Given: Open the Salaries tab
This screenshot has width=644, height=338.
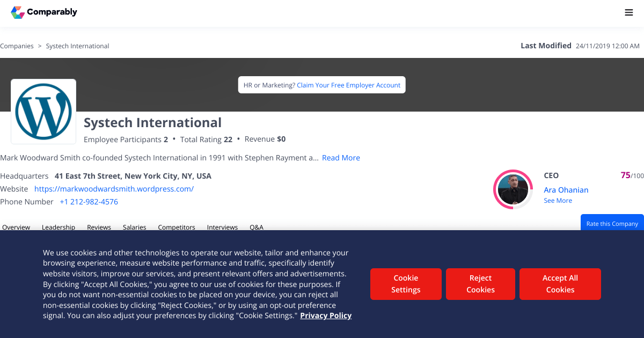Looking at the screenshot, I should pyautogui.click(x=134, y=227).
